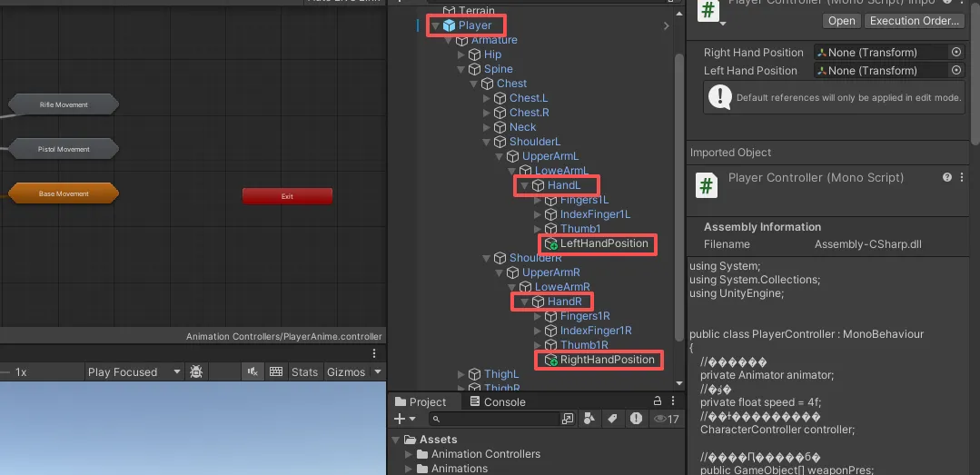Select the Pistol Movement animator state
The width and height of the screenshot is (980, 475).
(x=64, y=149)
